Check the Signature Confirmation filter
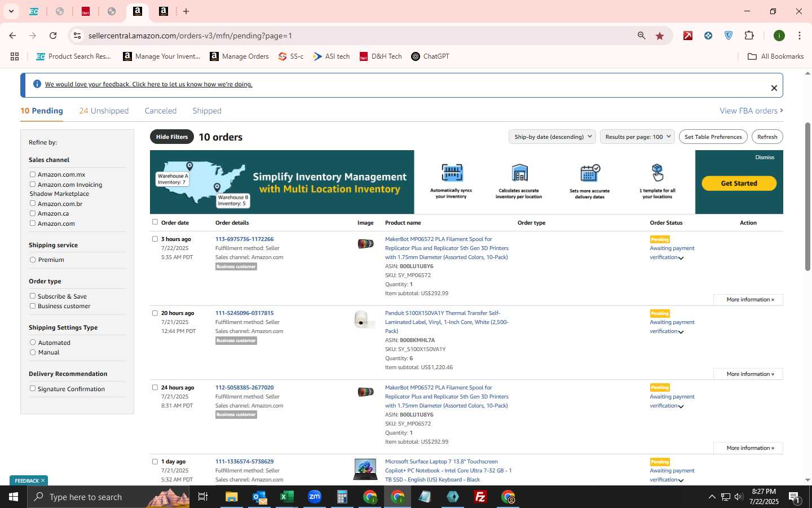The height and width of the screenshot is (508, 812). (33, 388)
